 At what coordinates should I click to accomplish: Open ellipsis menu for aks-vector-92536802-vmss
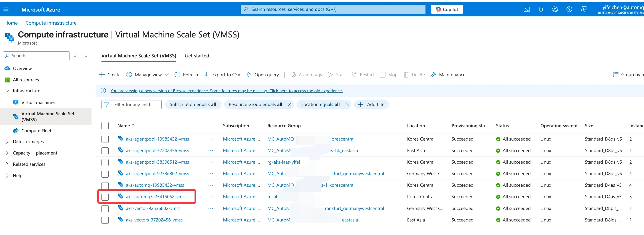[210, 208]
